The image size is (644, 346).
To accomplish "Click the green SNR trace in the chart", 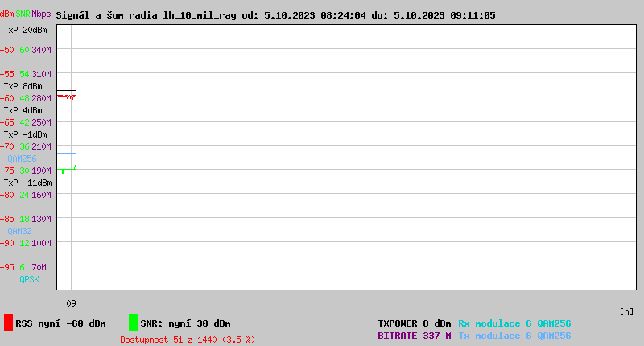I will pyautogui.click(x=67, y=169).
